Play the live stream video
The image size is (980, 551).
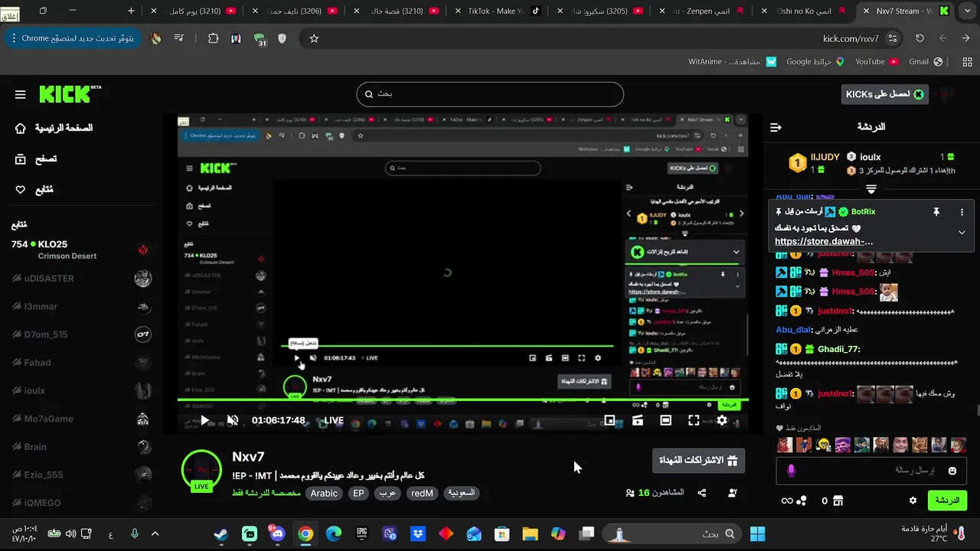pos(204,420)
